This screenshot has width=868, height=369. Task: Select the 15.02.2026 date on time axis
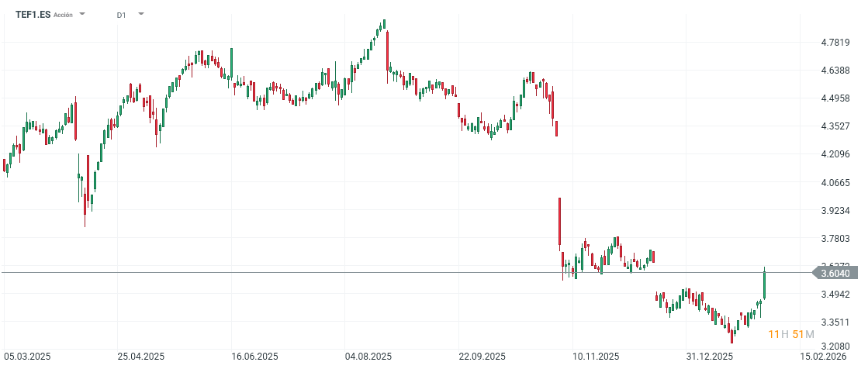pyautogui.click(x=825, y=357)
